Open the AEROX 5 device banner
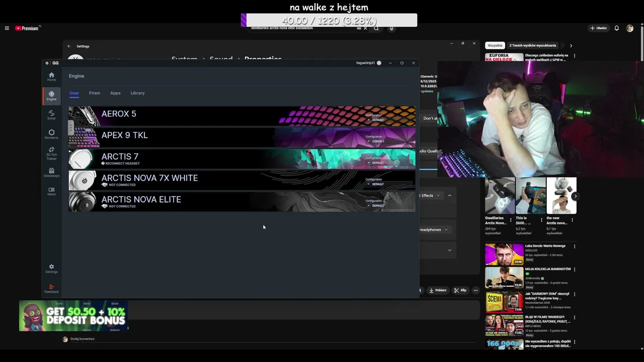This screenshot has height=362, width=644. (x=242, y=116)
